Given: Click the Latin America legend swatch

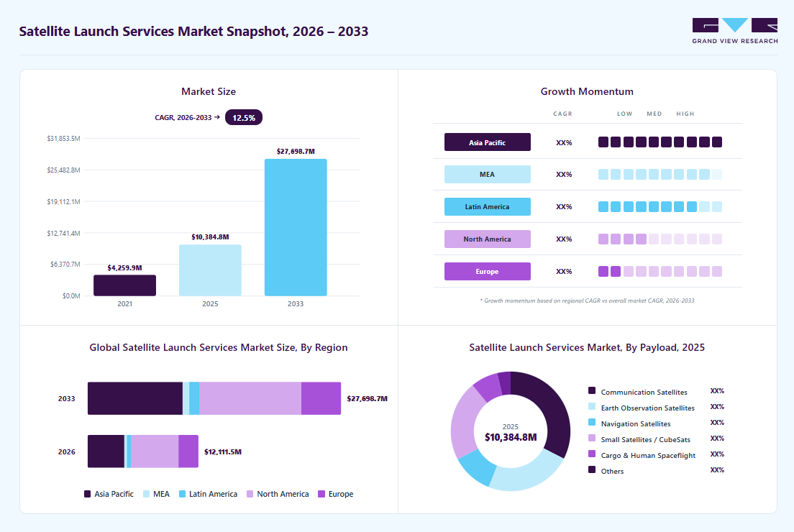Looking at the screenshot, I should 182,494.
